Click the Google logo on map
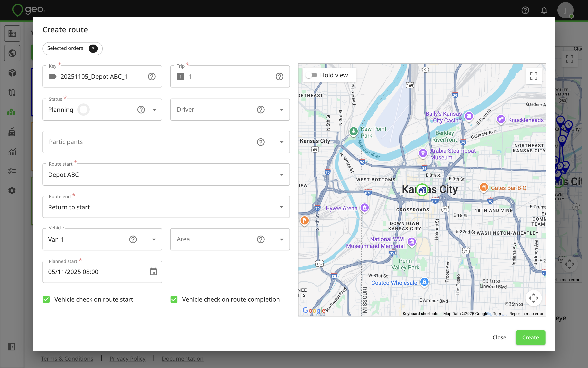The height and width of the screenshot is (368, 588). [x=314, y=310]
